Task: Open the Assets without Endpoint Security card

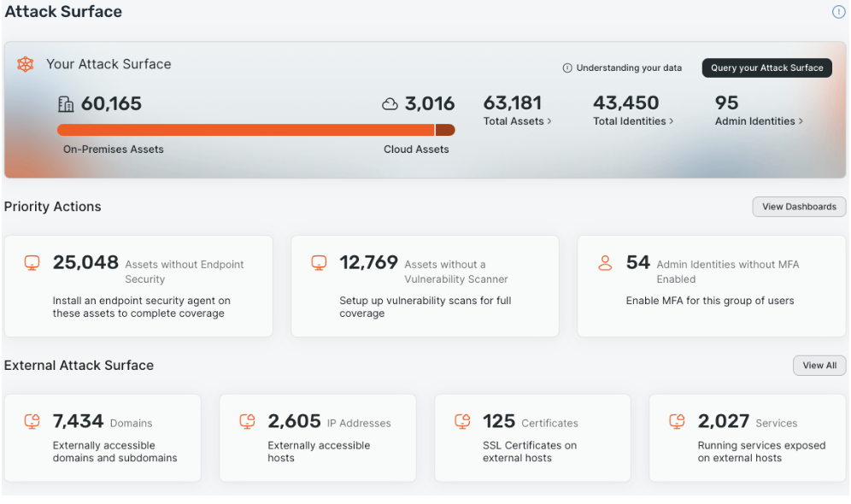Action: [138, 286]
